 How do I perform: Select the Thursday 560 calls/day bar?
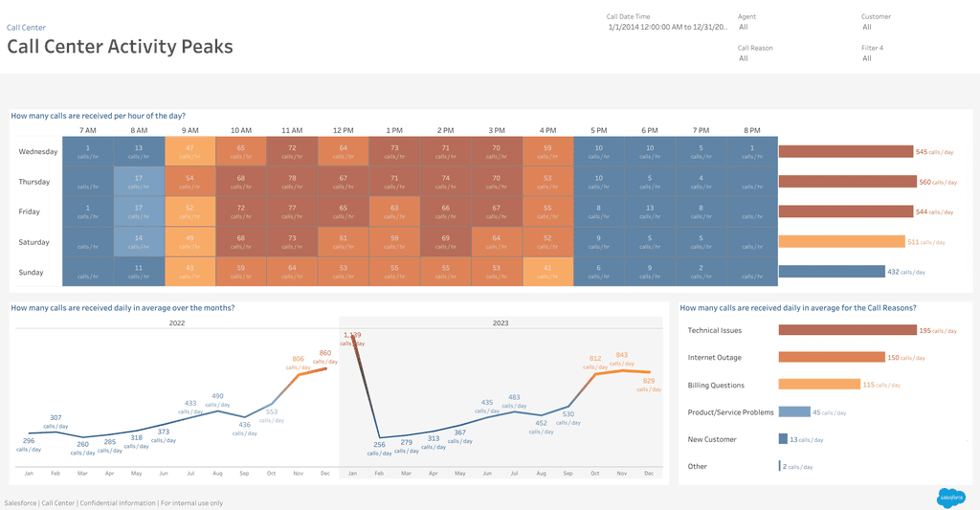(x=848, y=182)
